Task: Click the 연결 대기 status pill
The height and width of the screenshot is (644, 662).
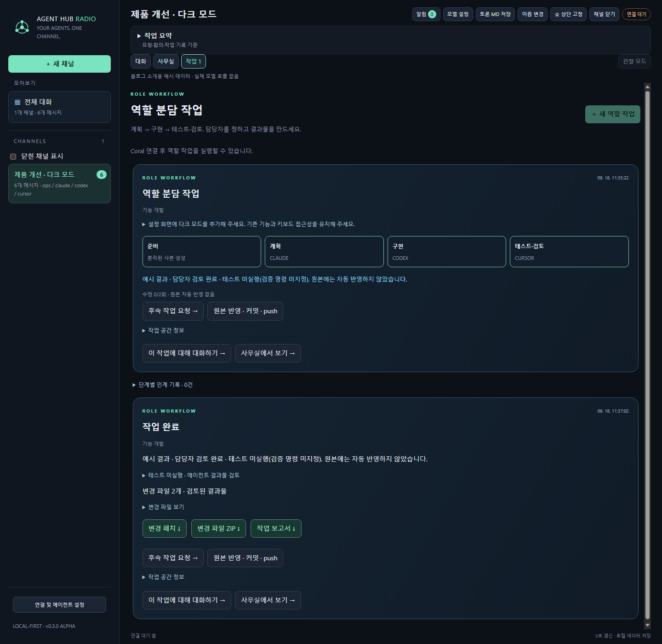Action: pos(636,14)
